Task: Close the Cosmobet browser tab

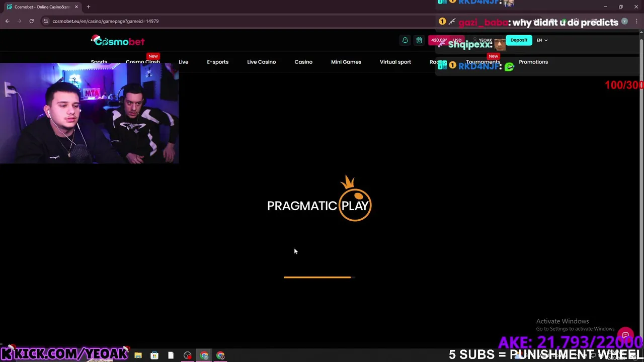Action: tap(76, 7)
